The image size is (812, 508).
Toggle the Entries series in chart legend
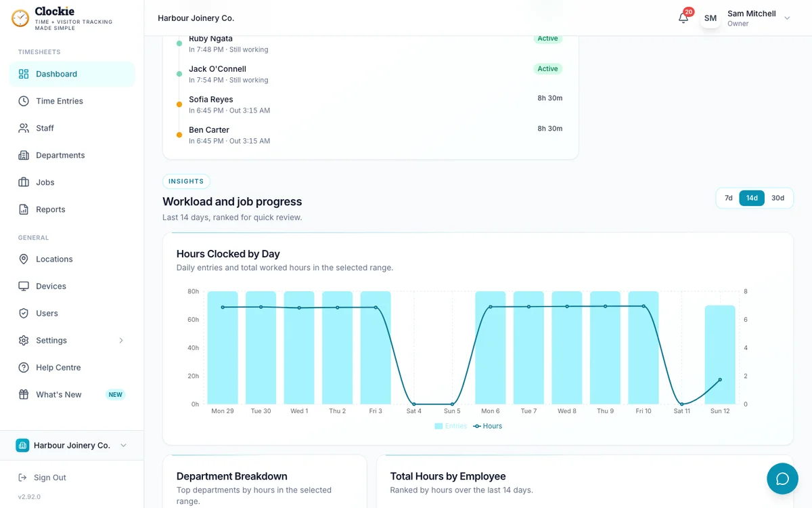tap(451, 426)
